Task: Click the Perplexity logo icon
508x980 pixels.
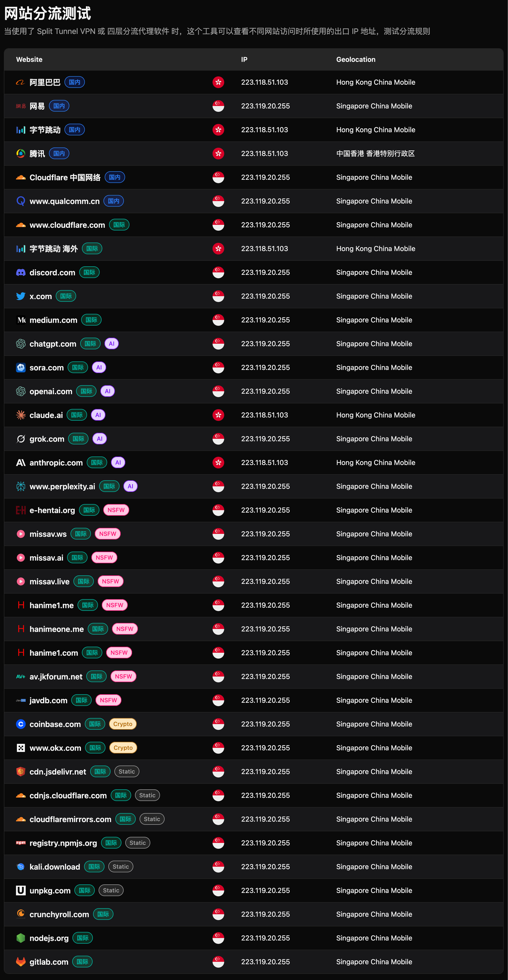Action: pyautogui.click(x=21, y=486)
